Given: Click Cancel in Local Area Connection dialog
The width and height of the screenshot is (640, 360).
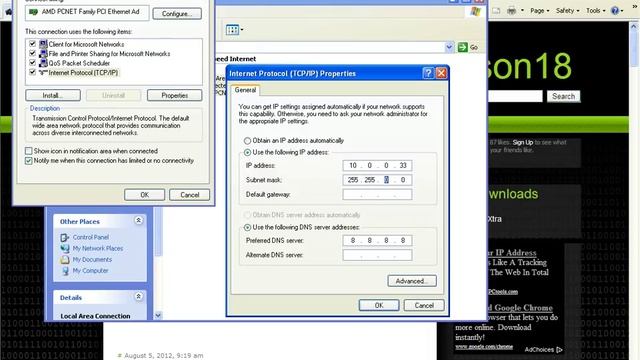Looking at the screenshot, I should tap(189, 195).
